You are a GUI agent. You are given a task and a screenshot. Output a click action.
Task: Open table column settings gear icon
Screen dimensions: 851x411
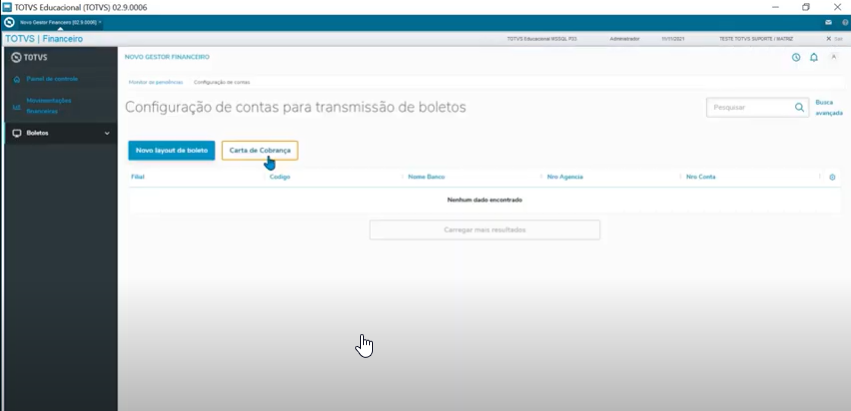[x=832, y=177]
